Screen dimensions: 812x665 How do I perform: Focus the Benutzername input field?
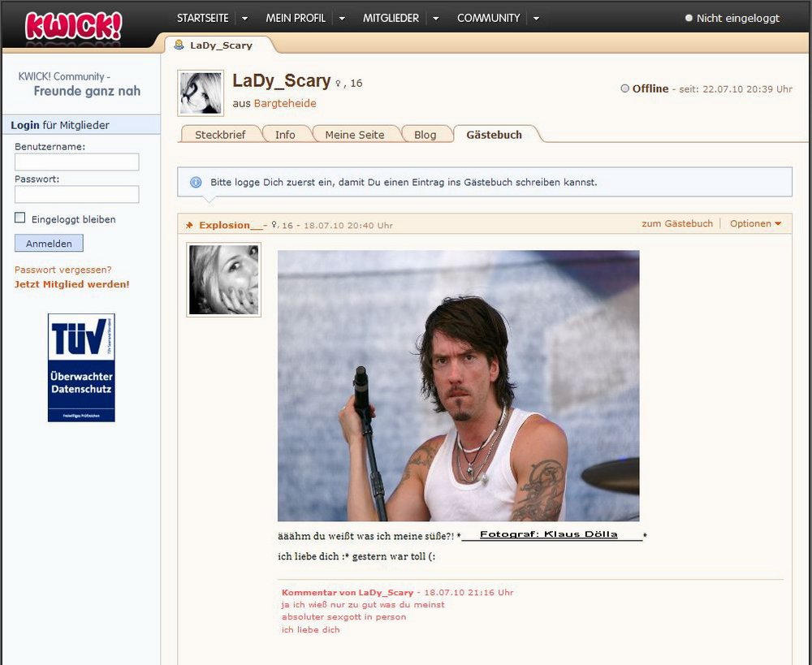point(77,162)
